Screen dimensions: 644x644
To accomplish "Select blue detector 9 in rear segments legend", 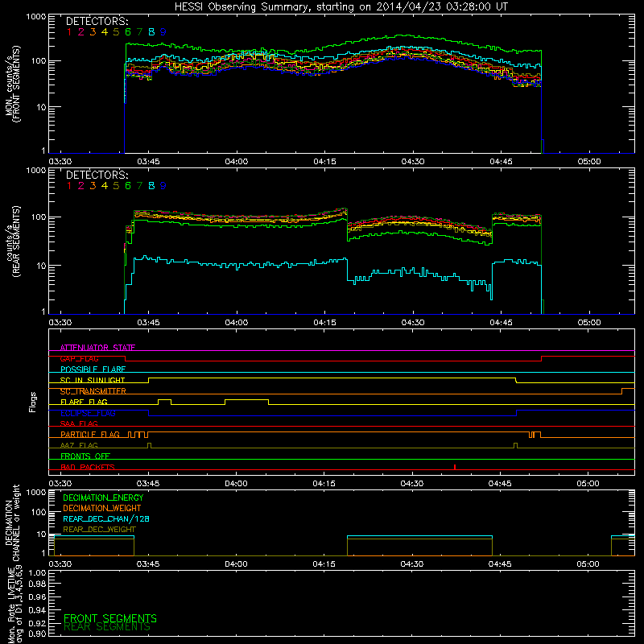I will (163, 186).
